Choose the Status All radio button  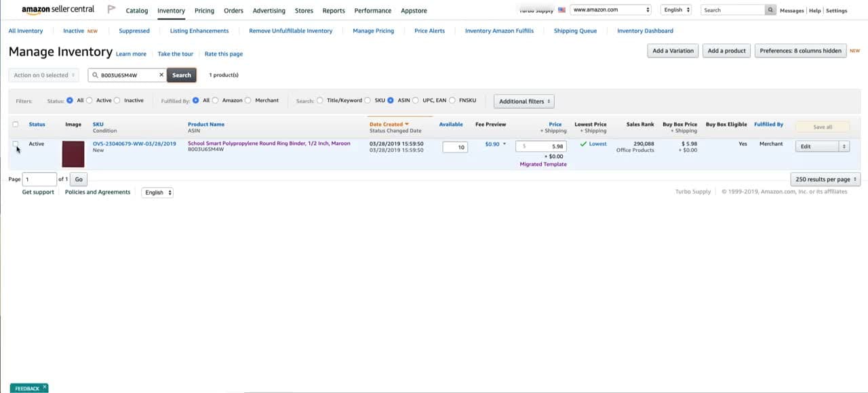pyautogui.click(x=70, y=100)
